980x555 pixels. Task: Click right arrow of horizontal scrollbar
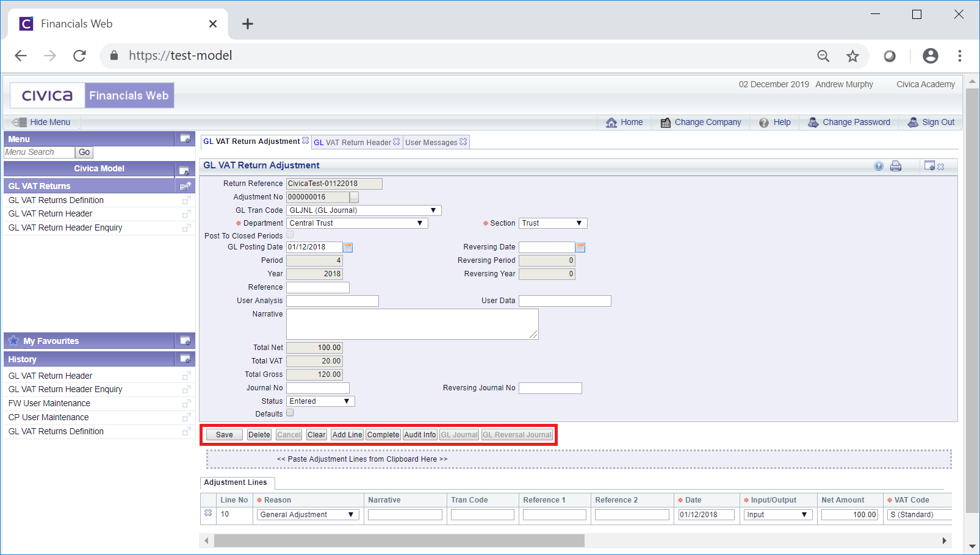click(x=945, y=541)
